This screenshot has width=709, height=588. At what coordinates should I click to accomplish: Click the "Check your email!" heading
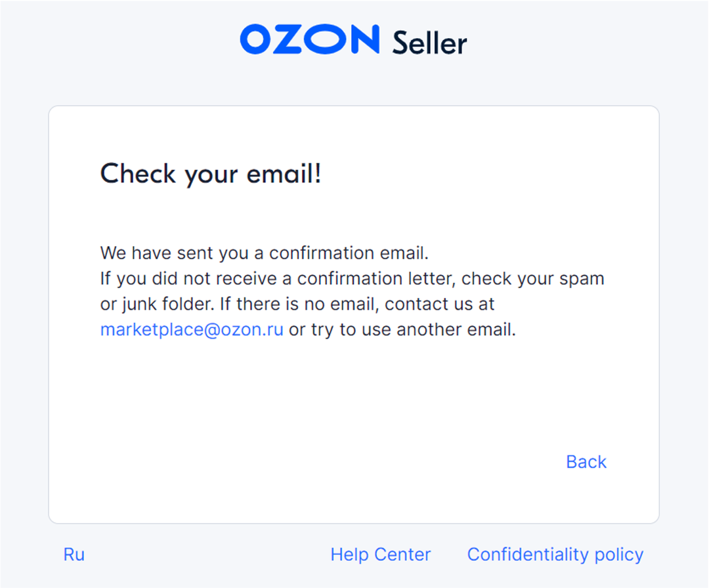click(x=211, y=174)
